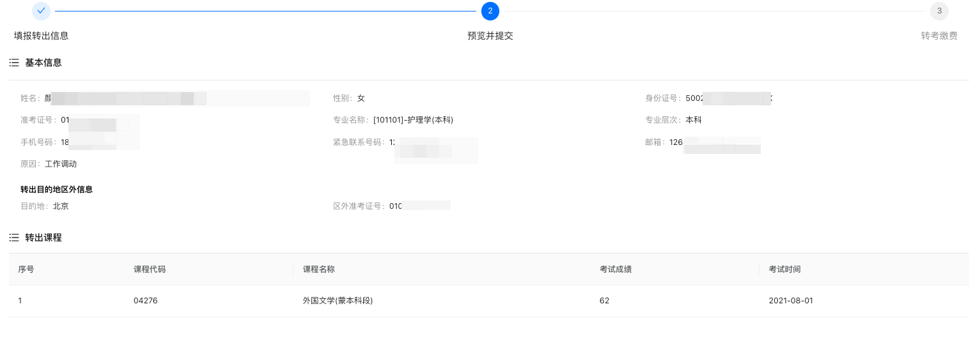Go to the 填报转出信息 step label
Image resolution: width=980 pixels, height=341 pixels.
pyautogui.click(x=42, y=36)
